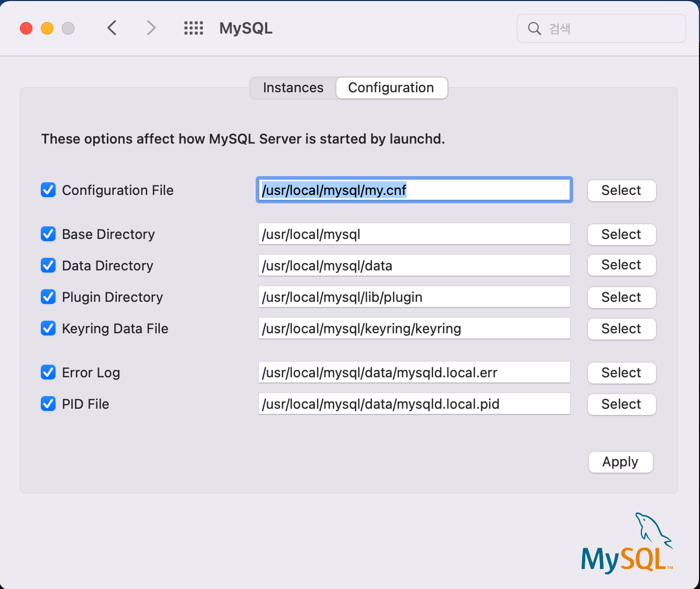
Task: Close the window with red button
Action: (26, 28)
